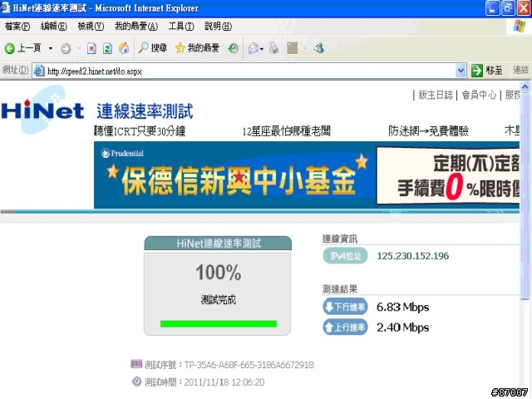
Task: Click the 測速結果 section heading
Action: coord(340,289)
